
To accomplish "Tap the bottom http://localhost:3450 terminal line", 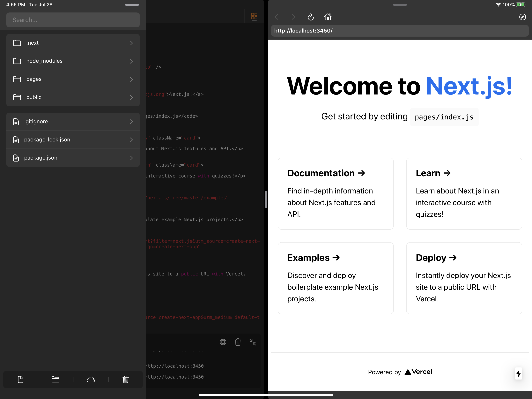I will click(175, 377).
